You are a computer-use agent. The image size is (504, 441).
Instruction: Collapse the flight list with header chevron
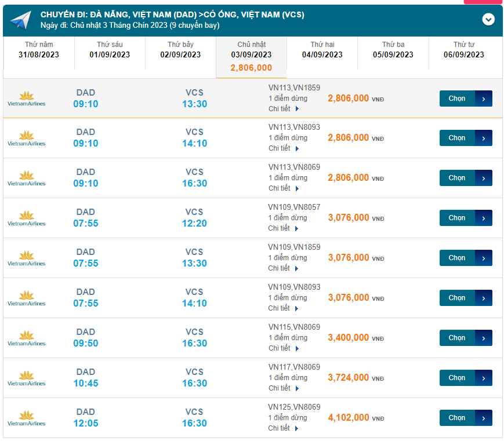(488, 19)
